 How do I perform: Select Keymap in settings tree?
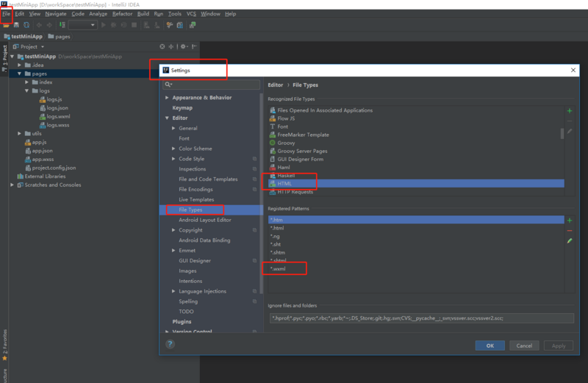tap(182, 107)
